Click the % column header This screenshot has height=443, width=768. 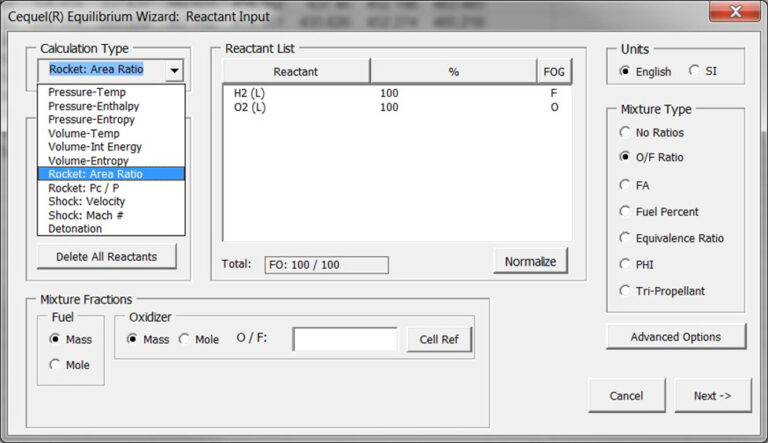[454, 72]
